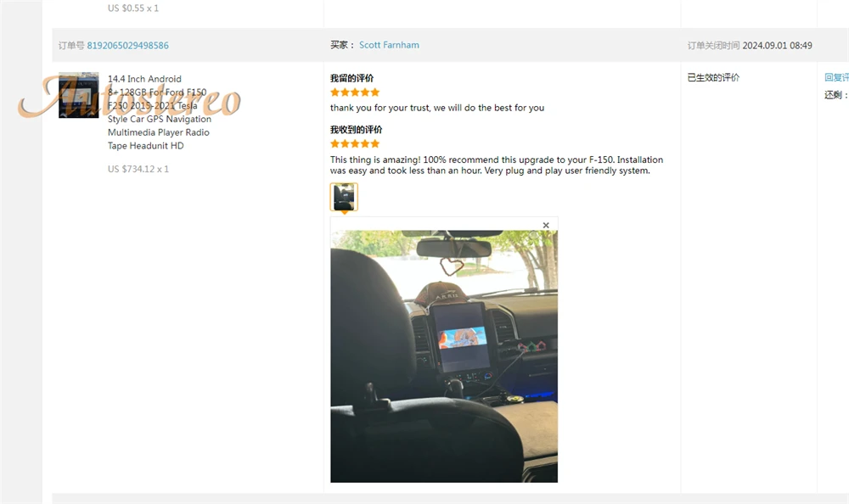Click the enlarged truck interior photo

point(444,356)
